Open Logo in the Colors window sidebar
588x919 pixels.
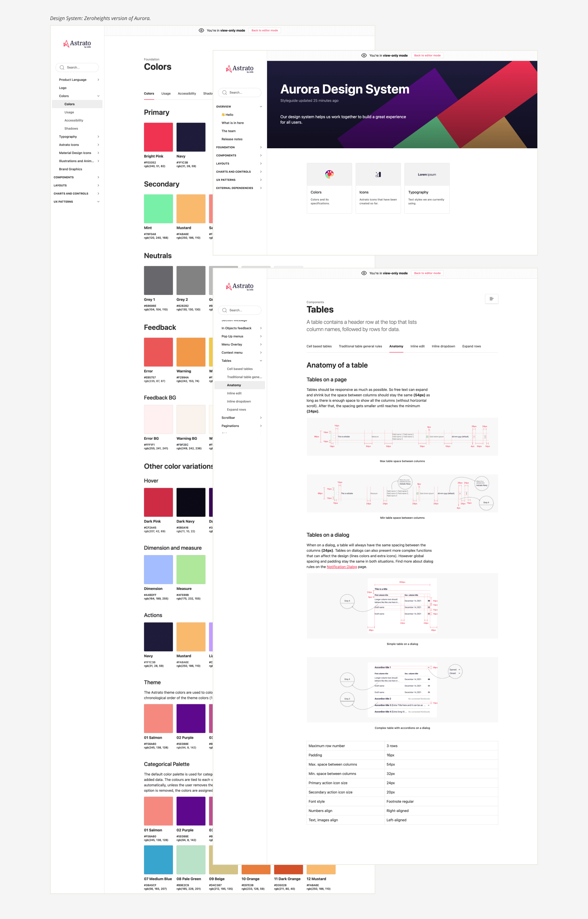tap(63, 88)
